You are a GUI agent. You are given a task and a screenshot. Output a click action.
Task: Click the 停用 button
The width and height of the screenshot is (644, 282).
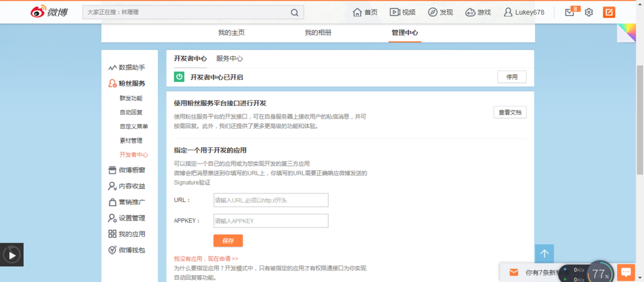pyautogui.click(x=512, y=77)
